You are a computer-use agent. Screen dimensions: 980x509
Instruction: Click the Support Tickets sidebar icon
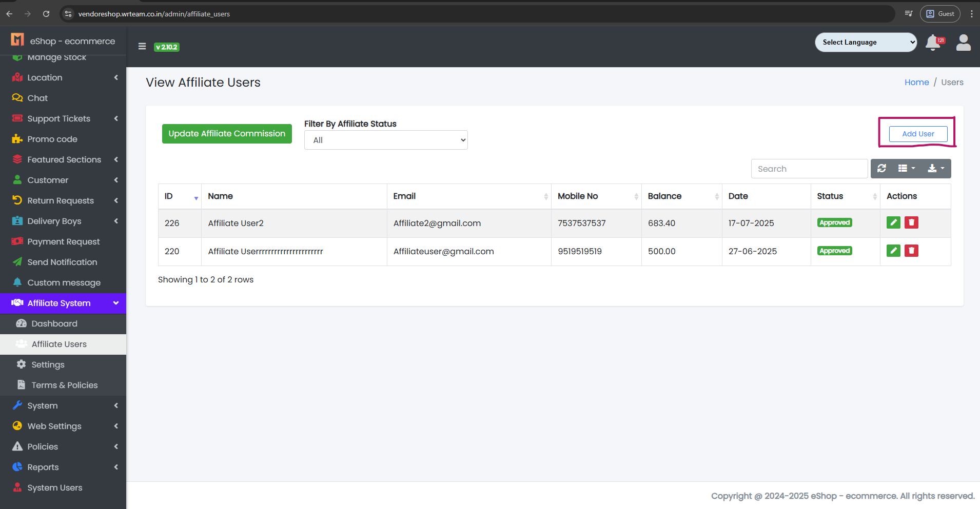(17, 118)
